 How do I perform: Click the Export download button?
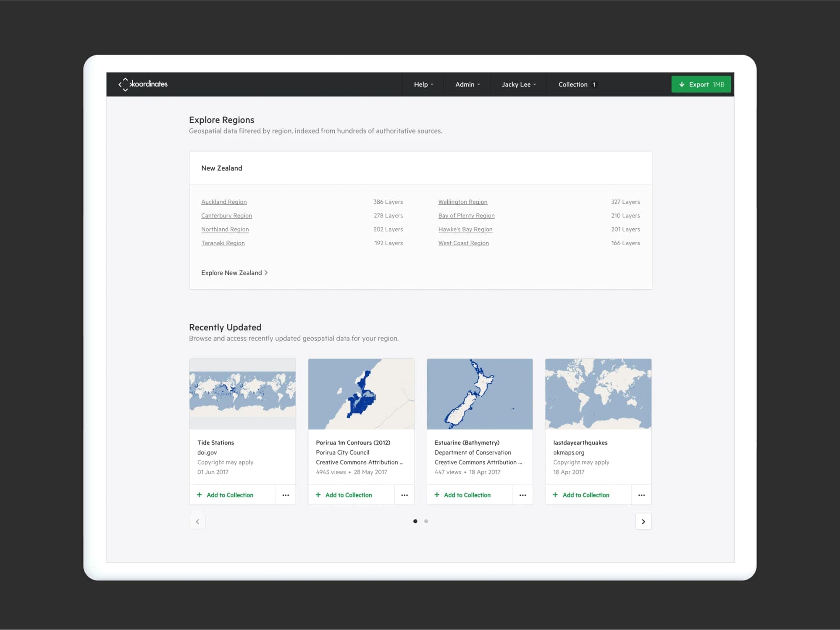(701, 84)
